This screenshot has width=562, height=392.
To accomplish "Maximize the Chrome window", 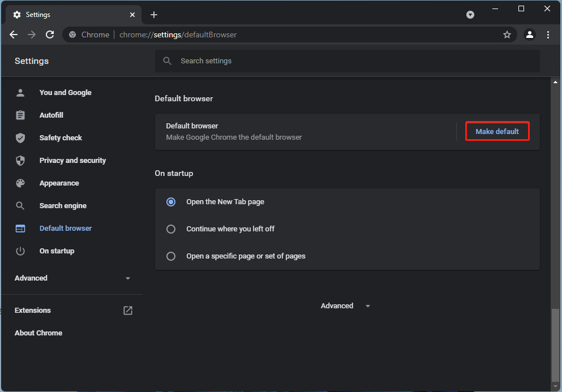I will click(521, 8).
